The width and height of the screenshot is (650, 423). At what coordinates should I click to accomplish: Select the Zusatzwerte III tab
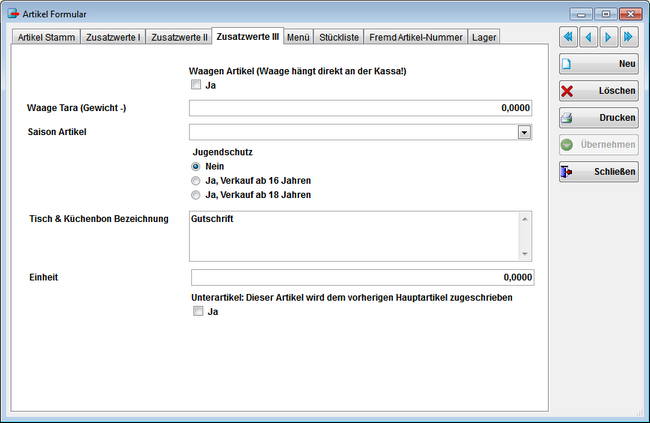(247, 36)
